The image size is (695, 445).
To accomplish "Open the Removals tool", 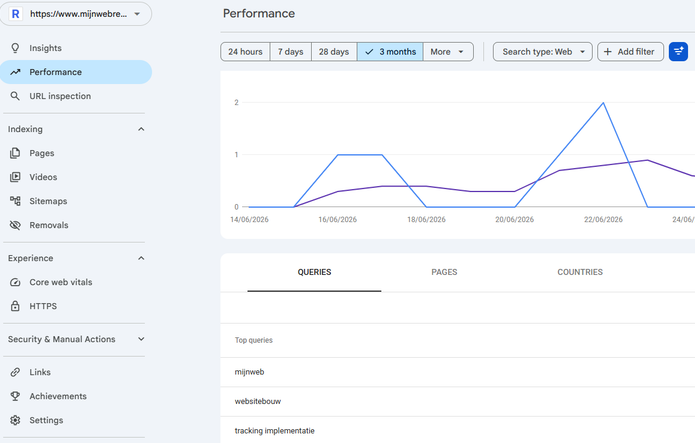I will point(76,225).
